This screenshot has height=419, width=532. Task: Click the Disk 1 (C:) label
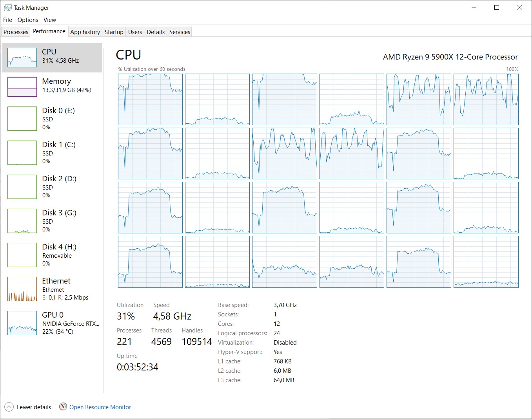click(x=59, y=144)
